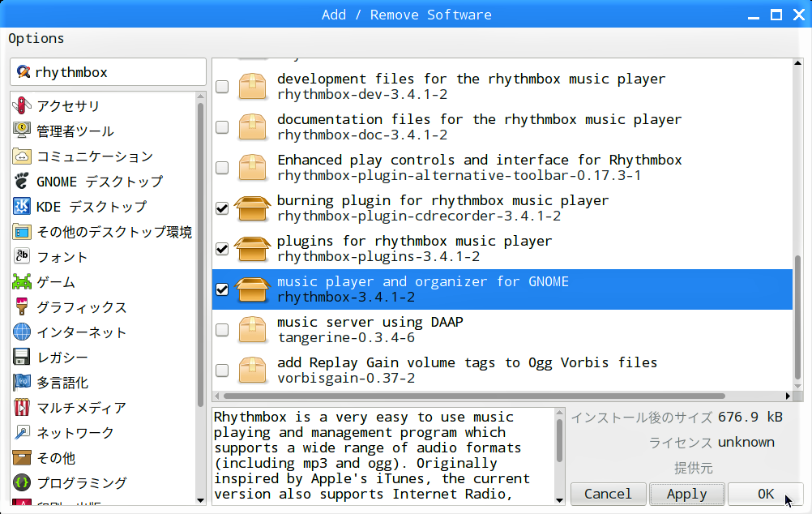Click the マルチメディア category label
The height and width of the screenshot is (514, 812).
81,408
